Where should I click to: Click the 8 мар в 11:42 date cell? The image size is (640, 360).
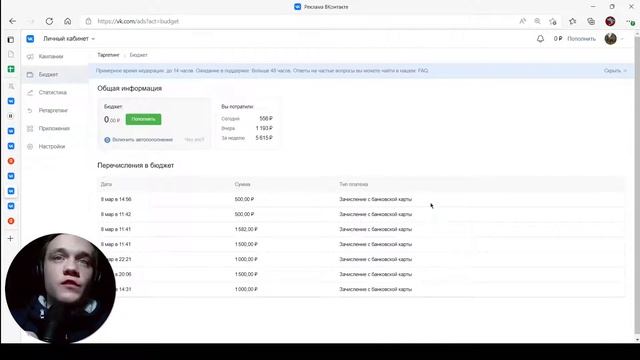coord(116,214)
